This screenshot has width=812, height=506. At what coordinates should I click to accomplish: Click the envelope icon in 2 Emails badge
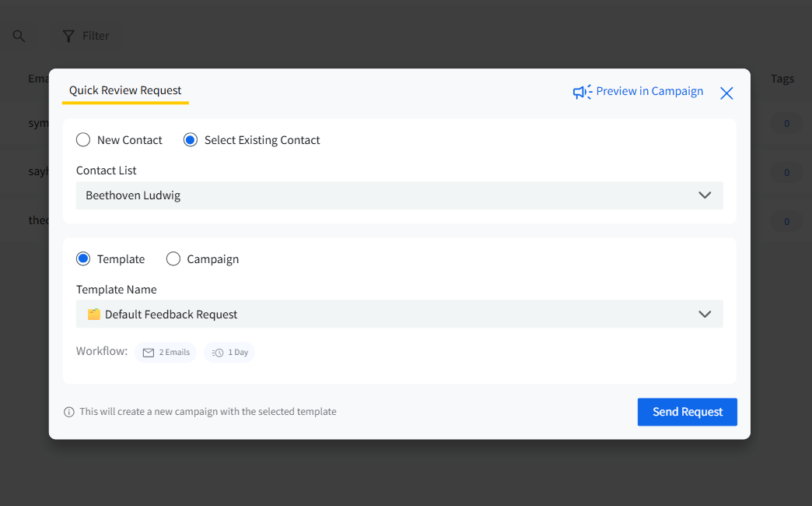point(149,353)
